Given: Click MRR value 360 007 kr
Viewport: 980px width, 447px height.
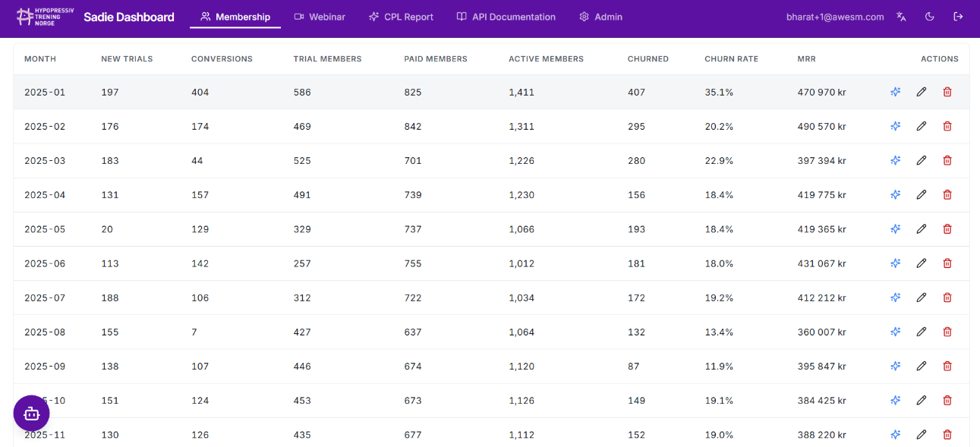Looking at the screenshot, I should tap(821, 332).
